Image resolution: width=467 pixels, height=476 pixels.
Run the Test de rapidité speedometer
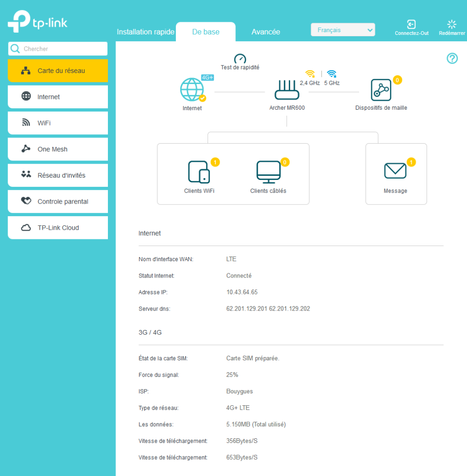pos(240,59)
